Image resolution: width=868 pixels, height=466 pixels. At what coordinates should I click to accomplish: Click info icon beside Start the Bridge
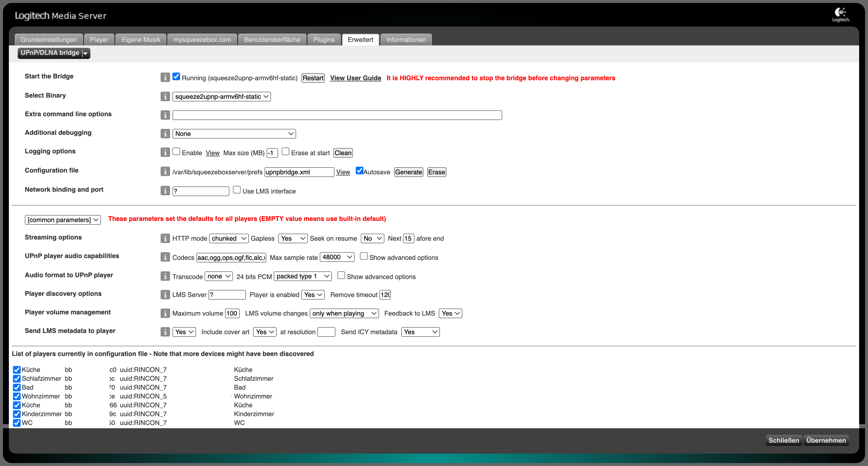tap(165, 78)
